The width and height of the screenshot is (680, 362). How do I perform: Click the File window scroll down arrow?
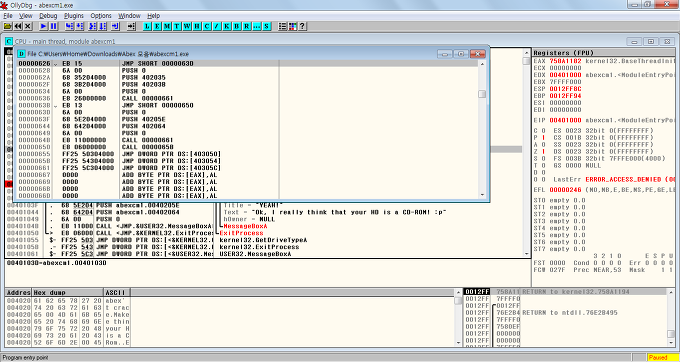coord(482,195)
